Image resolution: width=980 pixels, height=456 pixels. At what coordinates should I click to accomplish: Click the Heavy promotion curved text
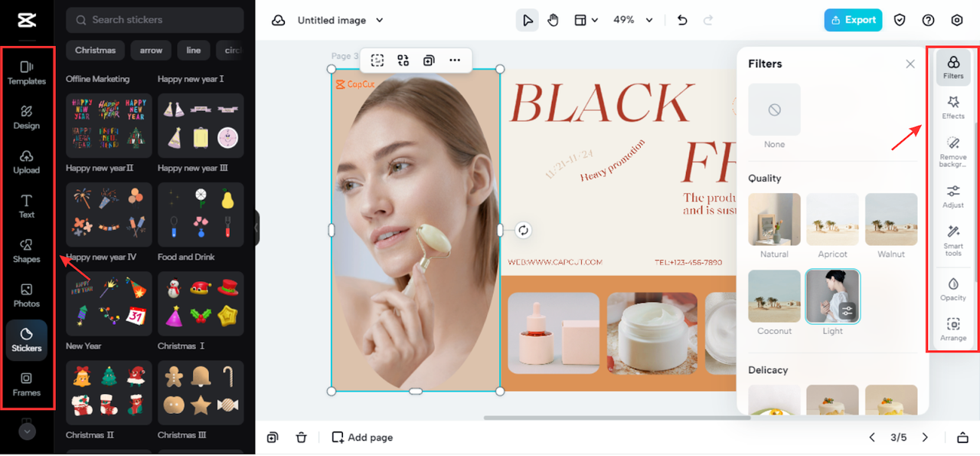click(x=612, y=160)
